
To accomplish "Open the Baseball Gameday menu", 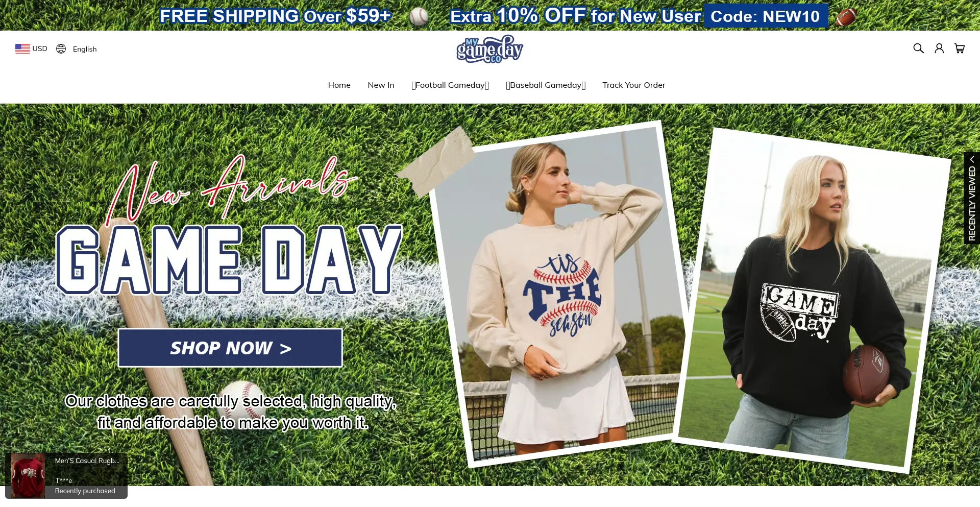I will tap(546, 85).
